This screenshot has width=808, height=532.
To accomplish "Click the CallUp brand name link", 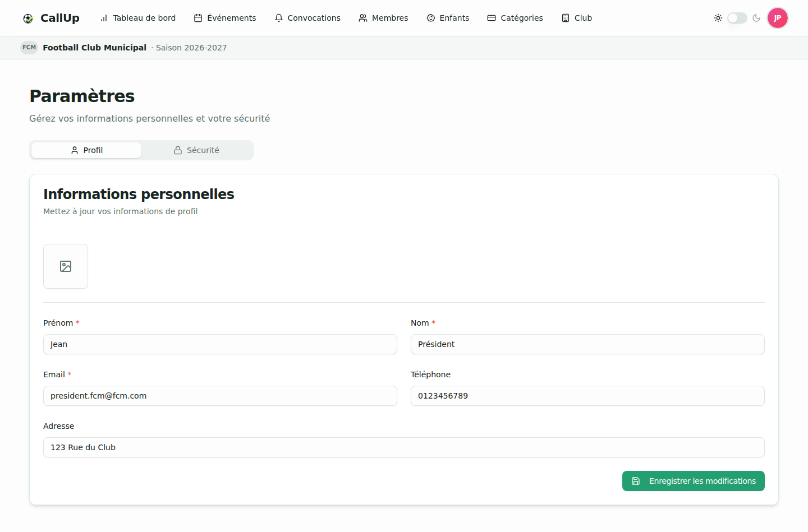I will pyautogui.click(x=60, y=18).
